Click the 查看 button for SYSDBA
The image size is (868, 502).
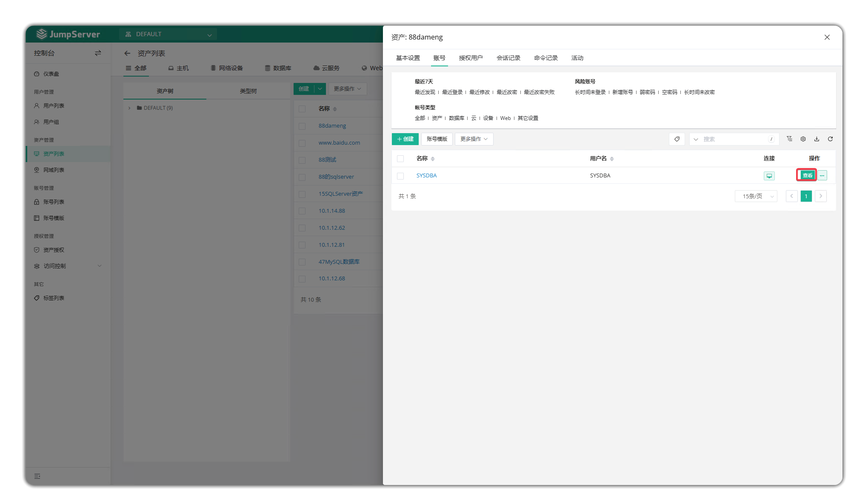807,175
